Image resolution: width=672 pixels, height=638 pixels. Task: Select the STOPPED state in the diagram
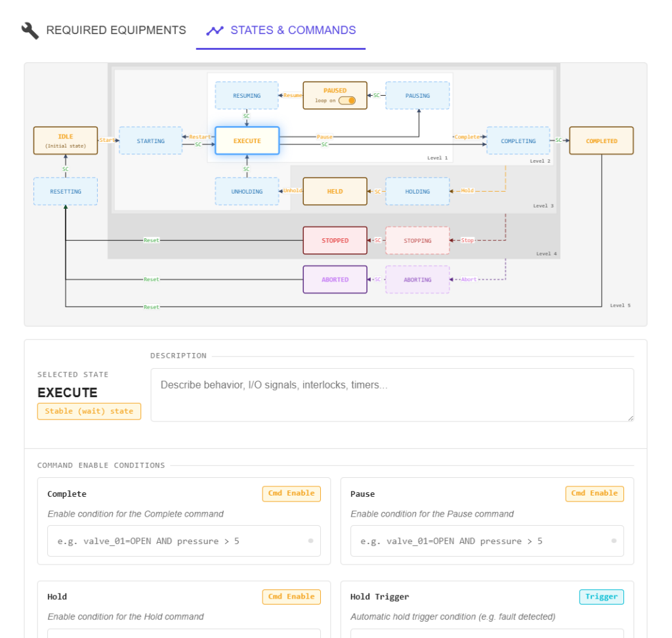(335, 240)
